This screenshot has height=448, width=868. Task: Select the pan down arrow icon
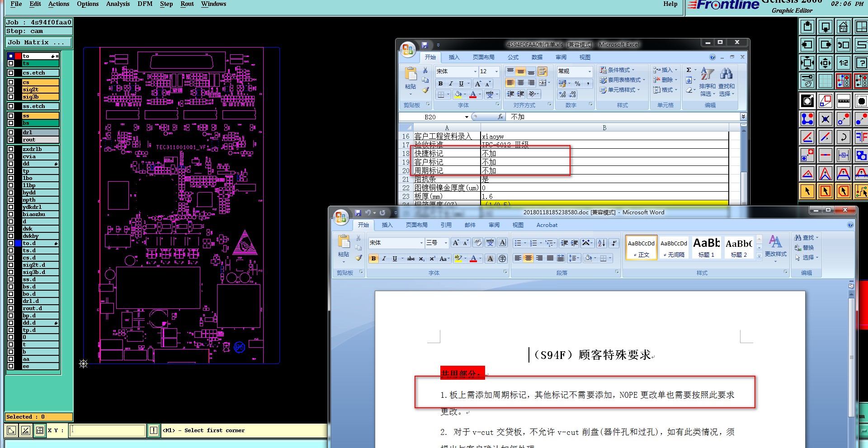[826, 27]
